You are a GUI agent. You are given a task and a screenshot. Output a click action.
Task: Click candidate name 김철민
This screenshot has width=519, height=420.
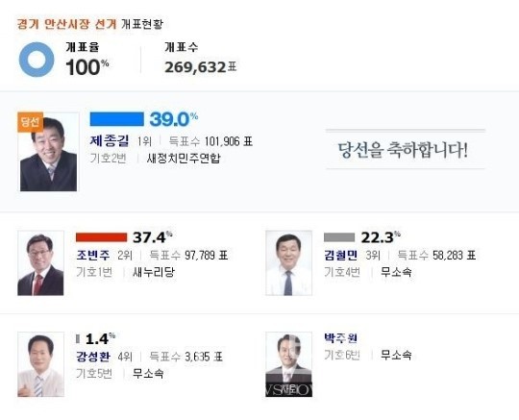point(340,256)
